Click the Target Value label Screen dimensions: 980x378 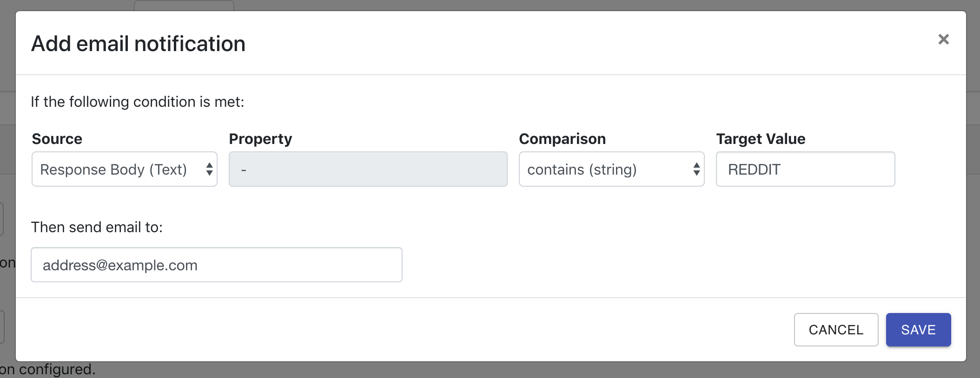click(x=761, y=139)
